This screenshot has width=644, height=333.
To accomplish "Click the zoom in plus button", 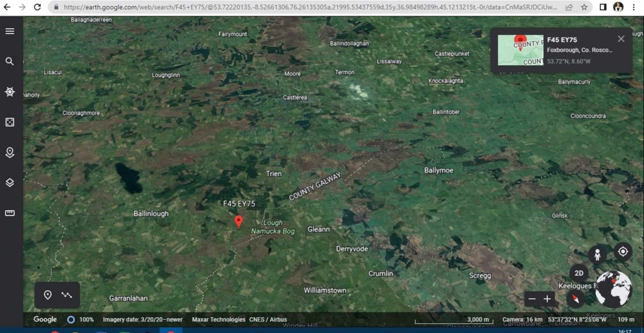I will tap(547, 299).
